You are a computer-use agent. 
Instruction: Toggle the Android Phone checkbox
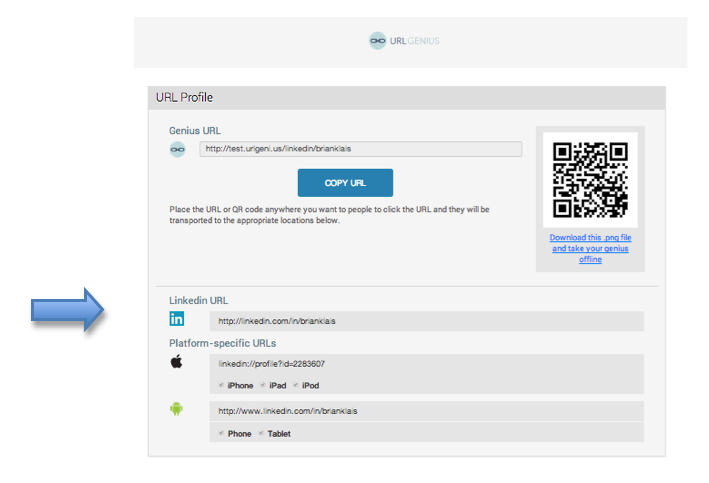[x=221, y=433]
